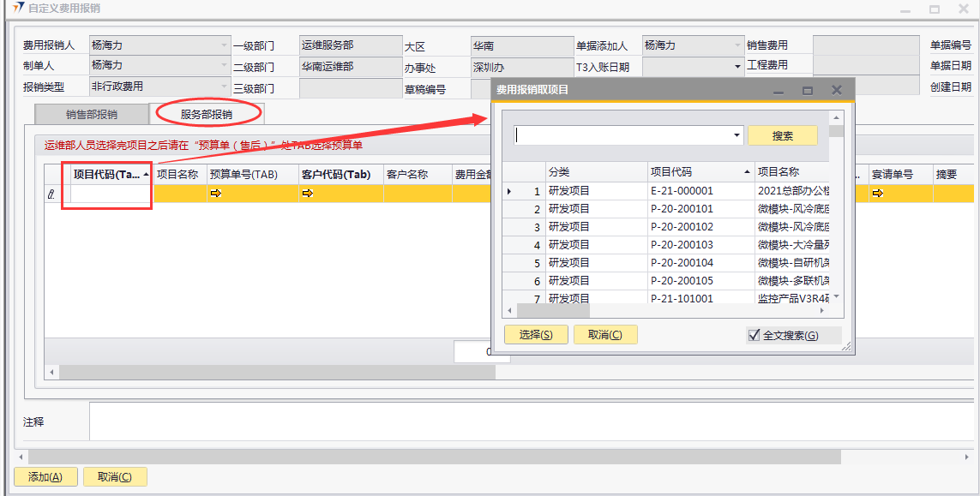Click the arrow icon under 宴请单号
Screen dimensions: 980x496
click(877, 194)
